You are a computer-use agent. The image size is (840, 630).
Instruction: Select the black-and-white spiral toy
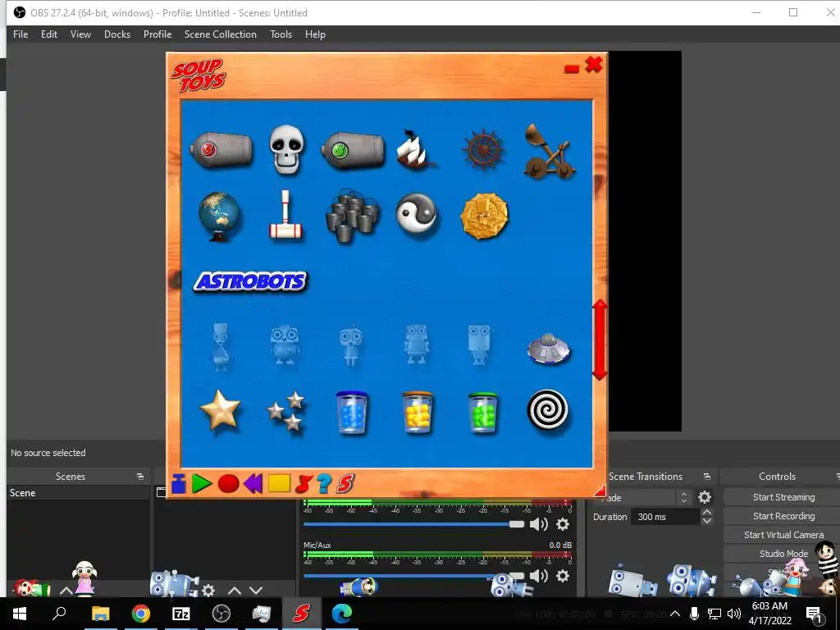[x=547, y=410]
